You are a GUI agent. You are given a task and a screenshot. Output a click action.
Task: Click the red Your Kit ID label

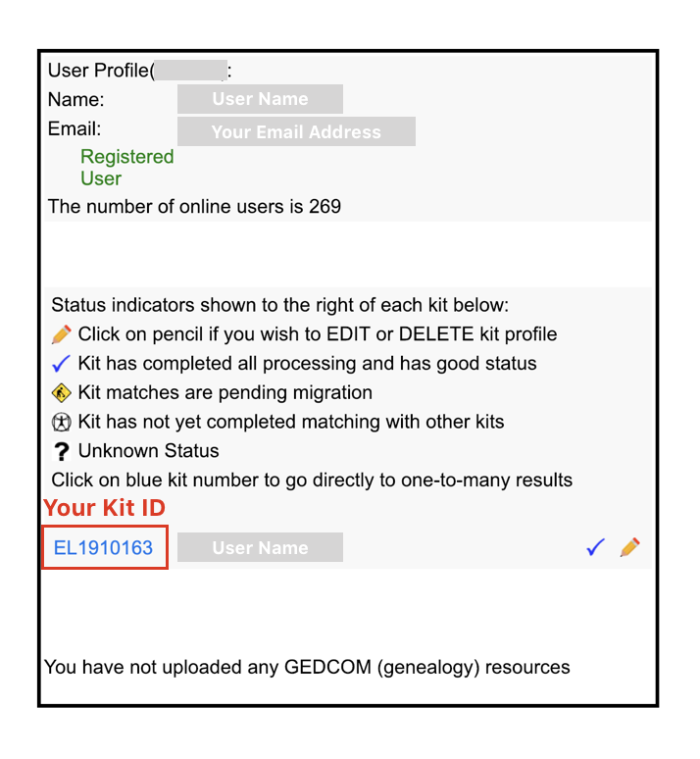[105, 508]
